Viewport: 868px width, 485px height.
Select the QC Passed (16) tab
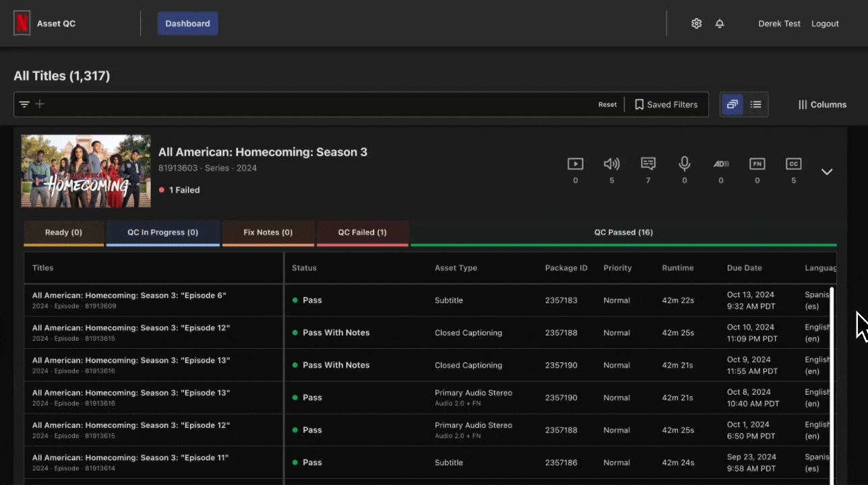623,233
